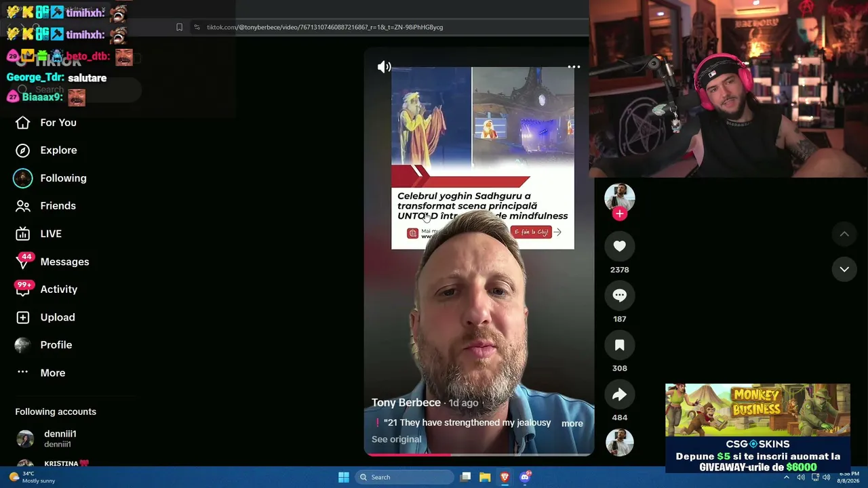Open the video's three-dot options menu
This screenshot has height=488, width=868.
[574, 67]
